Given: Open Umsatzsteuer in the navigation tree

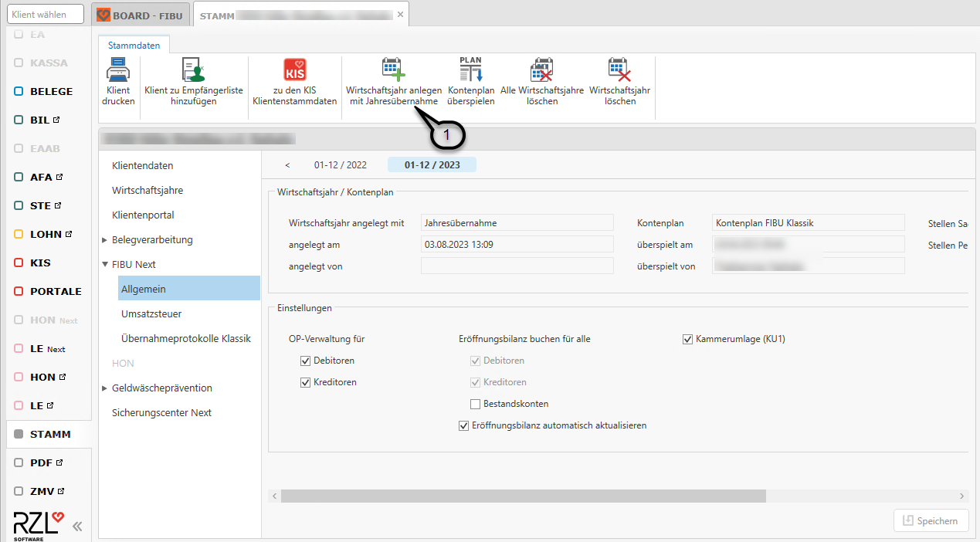Looking at the screenshot, I should point(151,314).
